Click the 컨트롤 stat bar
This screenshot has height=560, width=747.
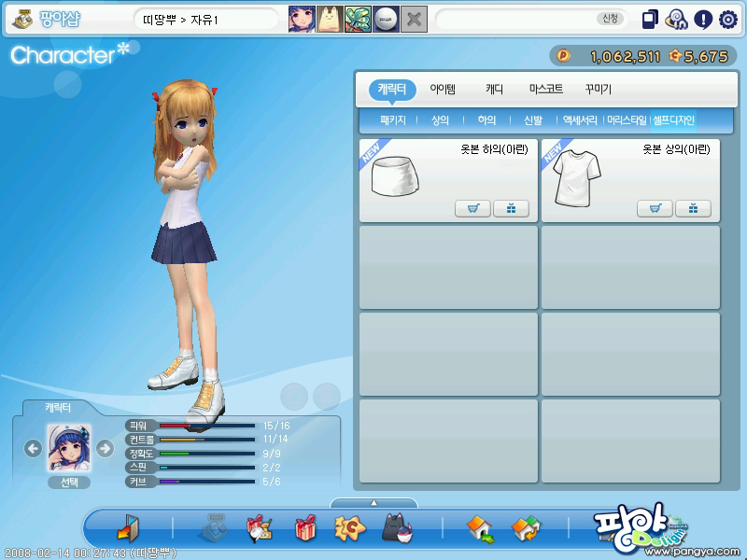pyautogui.click(x=207, y=440)
